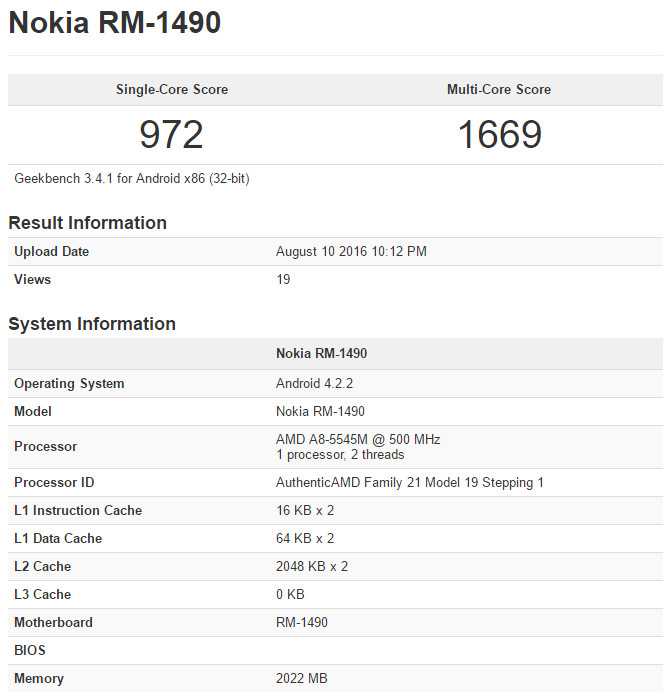
Task: Click the System Information heading
Action: [92, 324]
